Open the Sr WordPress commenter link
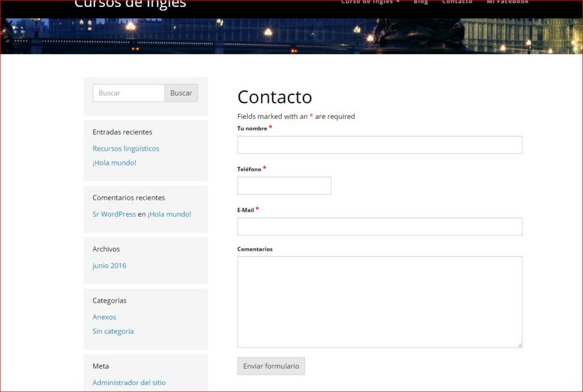The width and height of the screenshot is (583, 392). [x=114, y=214]
